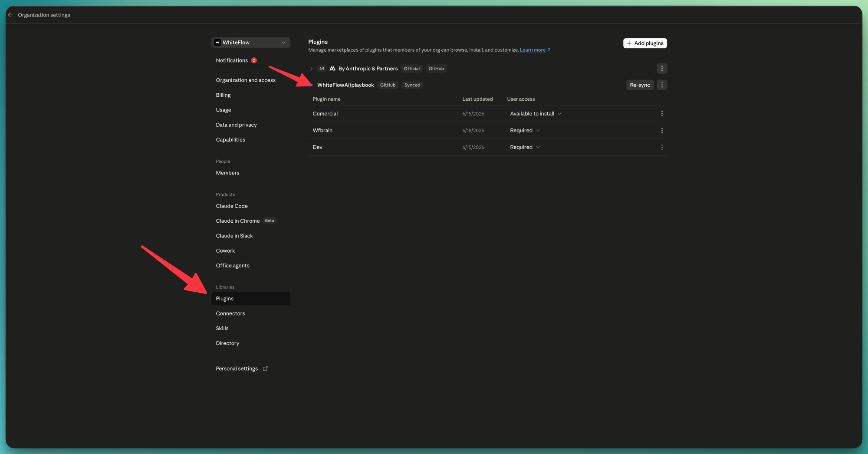This screenshot has width=868, height=454.
Task: Select the Dev plugin name
Action: click(x=318, y=147)
